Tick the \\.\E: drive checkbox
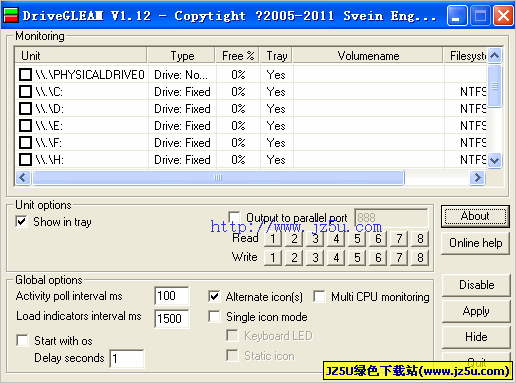Image resolution: width=516 pixels, height=383 pixels. tap(25, 125)
